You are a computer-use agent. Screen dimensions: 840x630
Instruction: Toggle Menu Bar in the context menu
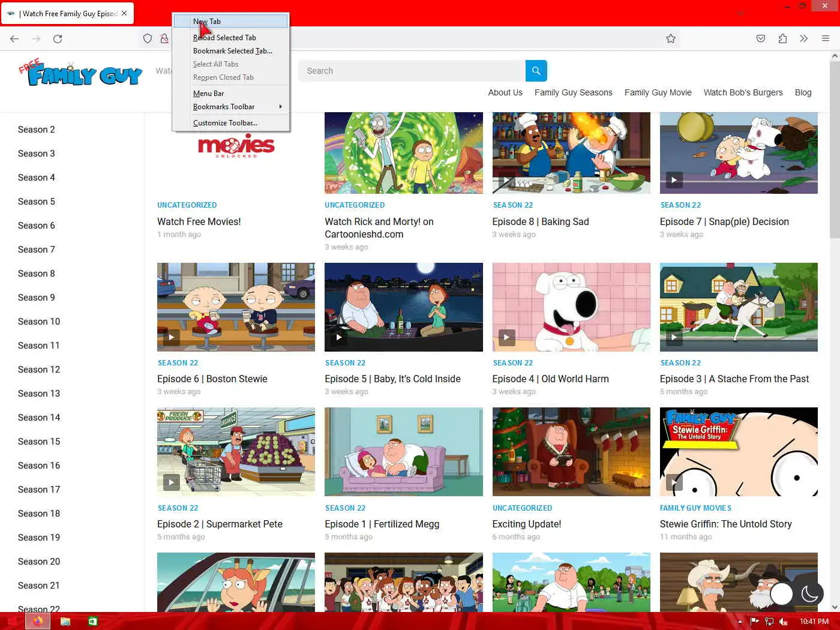point(231,93)
